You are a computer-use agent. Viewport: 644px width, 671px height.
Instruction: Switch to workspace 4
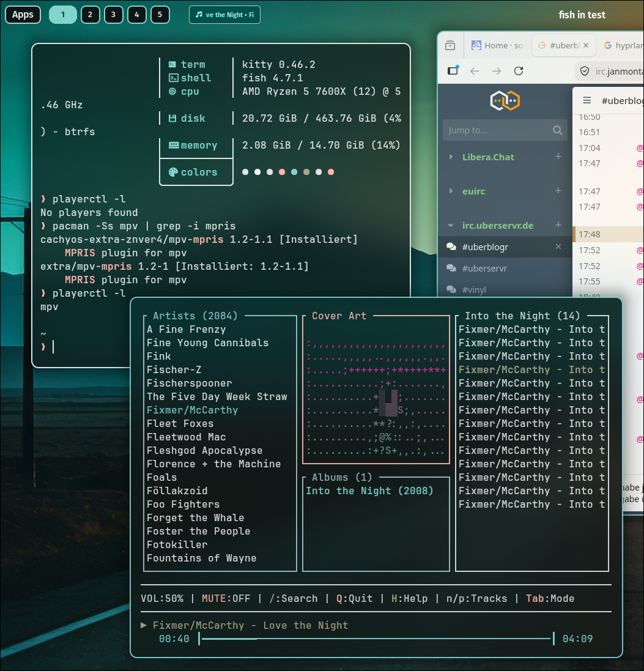[137, 15]
